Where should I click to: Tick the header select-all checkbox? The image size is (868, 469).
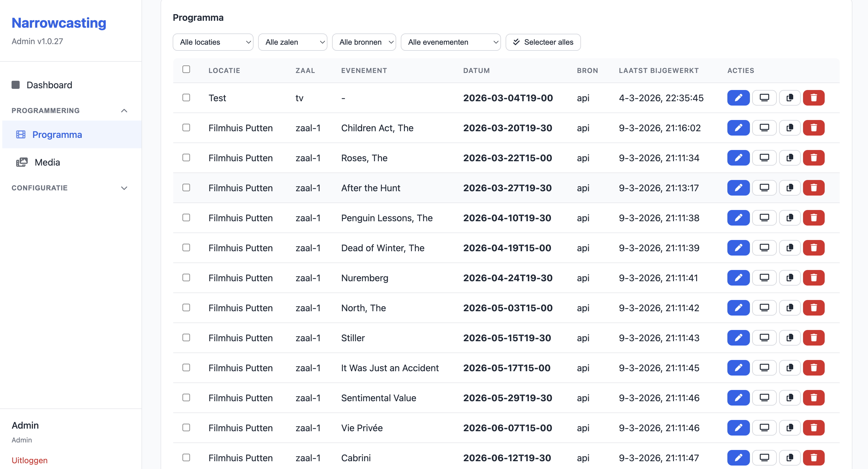point(186,69)
